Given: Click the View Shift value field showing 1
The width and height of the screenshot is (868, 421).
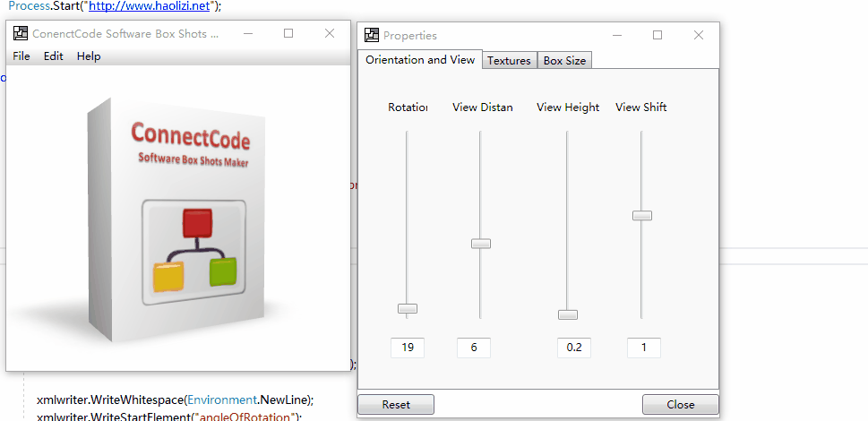Looking at the screenshot, I should [x=644, y=348].
